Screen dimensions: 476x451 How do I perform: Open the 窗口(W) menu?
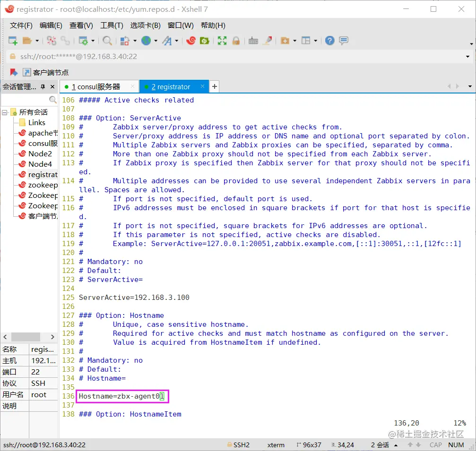pyautogui.click(x=181, y=26)
